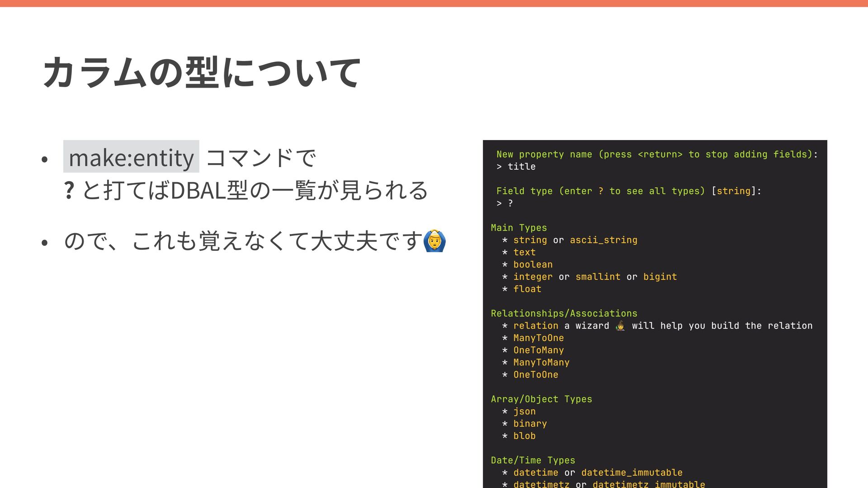
Task: Click the 'ManyToOne' entry
Action: pos(538,338)
